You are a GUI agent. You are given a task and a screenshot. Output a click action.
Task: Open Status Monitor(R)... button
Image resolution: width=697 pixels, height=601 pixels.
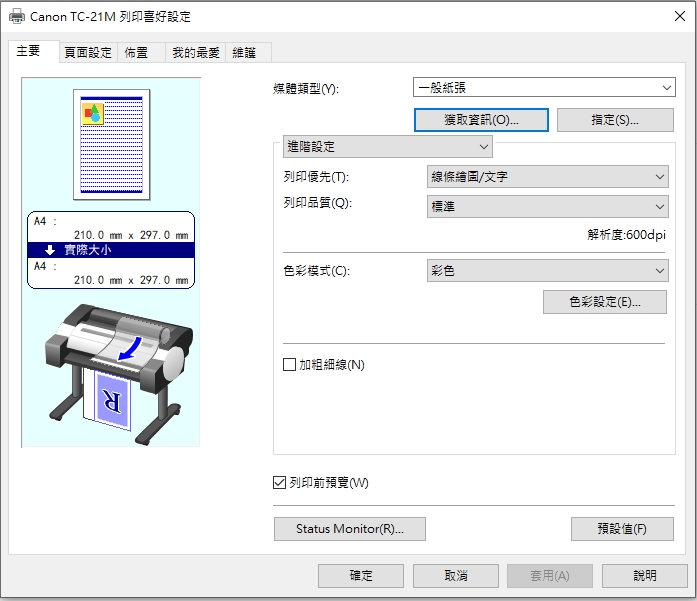350,529
